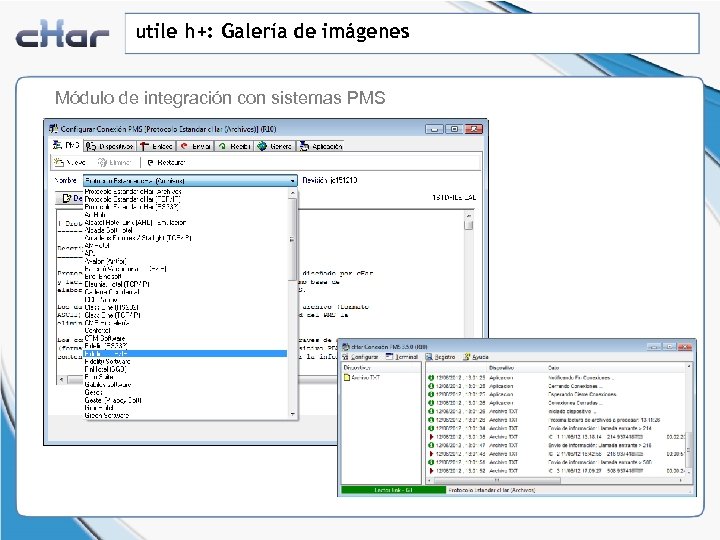Click info icon on Cerrando Conexiones row
The width and height of the screenshot is (720, 540).
(431, 386)
